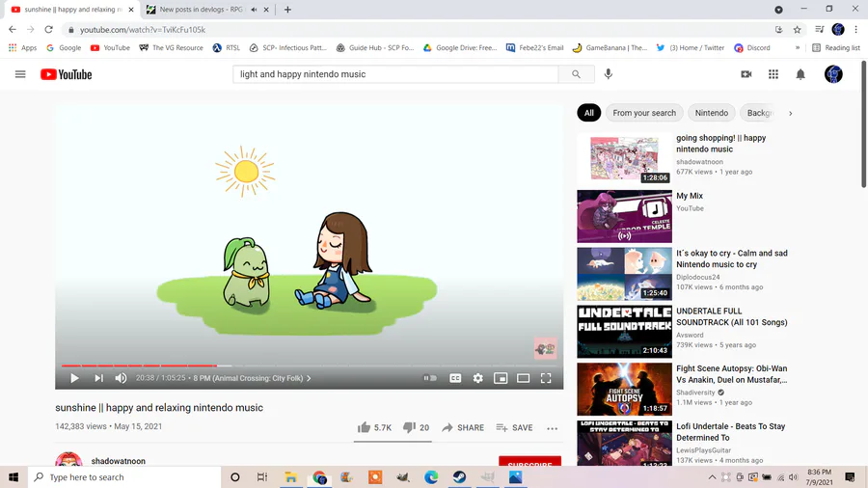
Task: Mute the video volume
Action: point(121,378)
